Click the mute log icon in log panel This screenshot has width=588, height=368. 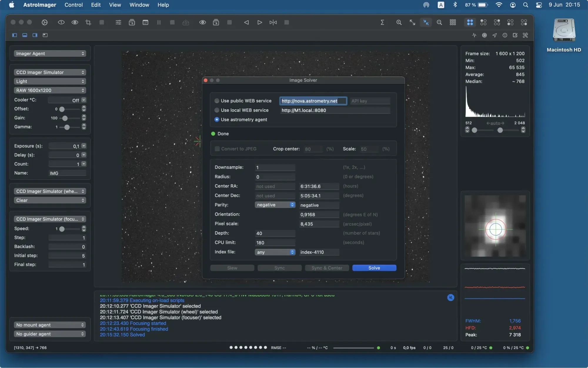point(450,298)
